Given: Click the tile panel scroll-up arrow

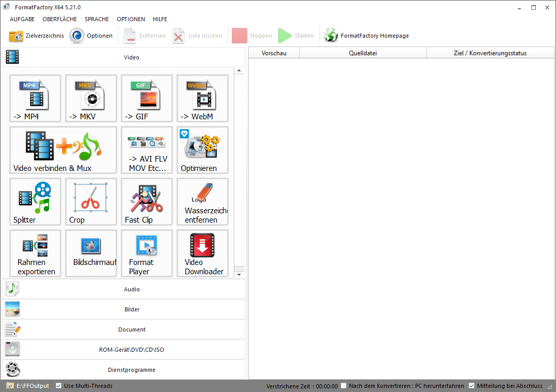Looking at the screenshot, I should coord(239,71).
